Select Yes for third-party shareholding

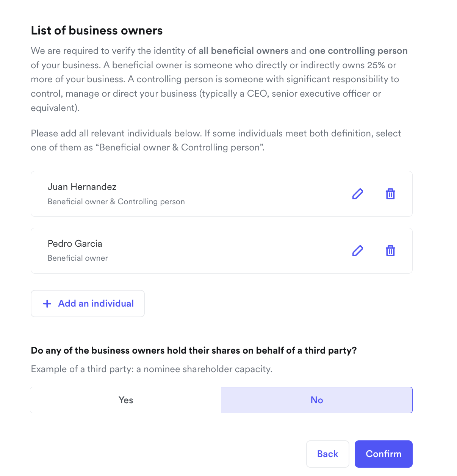pyautogui.click(x=126, y=400)
